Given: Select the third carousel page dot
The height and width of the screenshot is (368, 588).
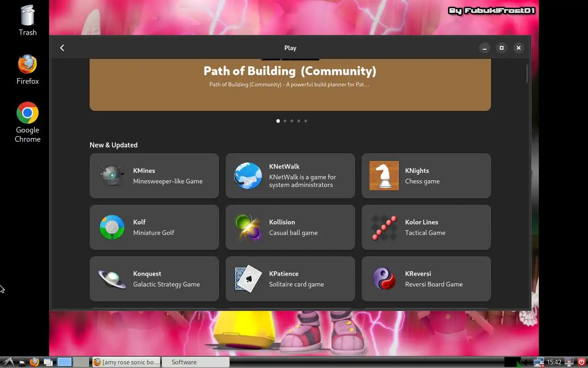Looking at the screenshot, I should coord(292,121).
